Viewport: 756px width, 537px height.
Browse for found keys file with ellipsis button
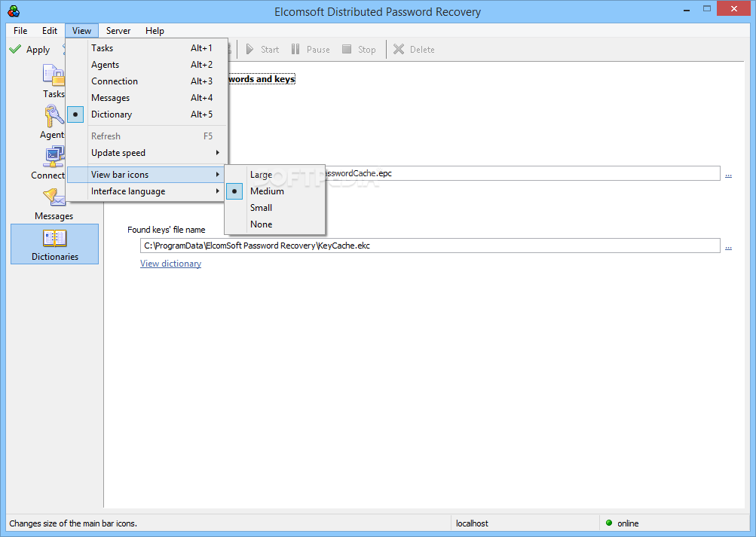point(728,246)
